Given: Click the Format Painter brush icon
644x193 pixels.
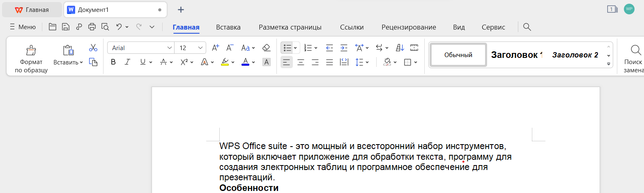Looking at the screenshot, I should point(31,50).
